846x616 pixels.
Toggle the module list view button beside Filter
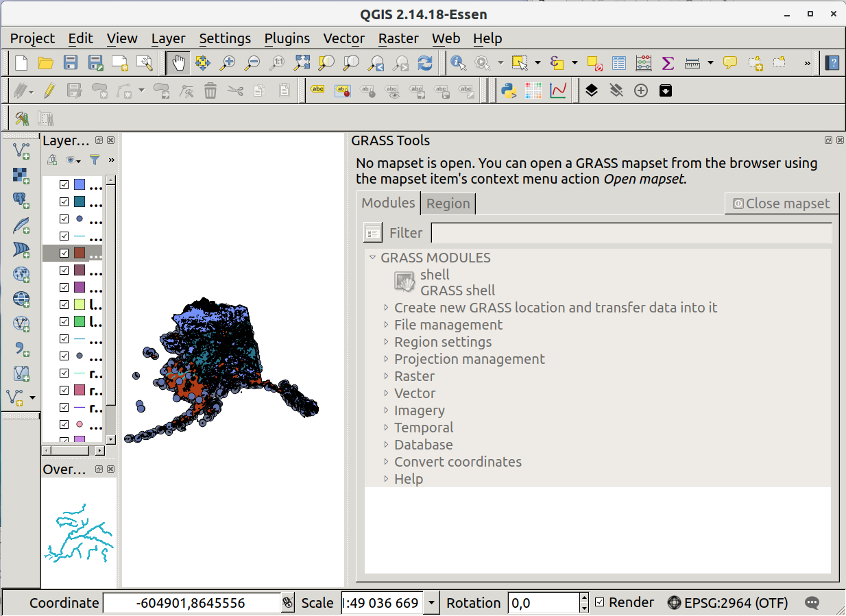pos(373,233)
